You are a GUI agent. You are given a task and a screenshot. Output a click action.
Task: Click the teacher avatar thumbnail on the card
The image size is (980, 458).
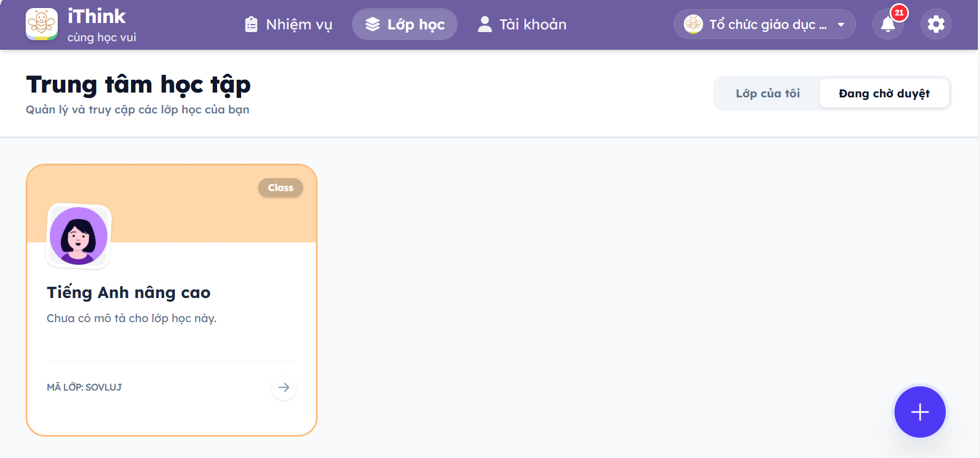coord(79,236)
